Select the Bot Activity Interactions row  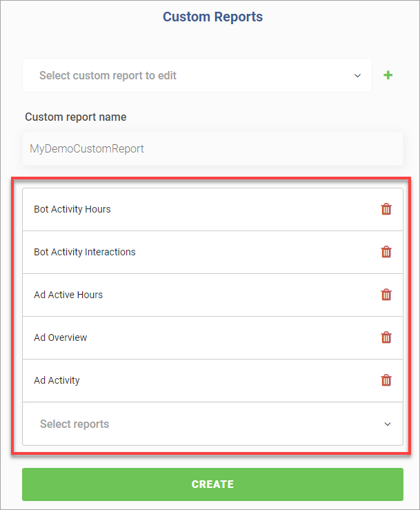tap(212, 252)
